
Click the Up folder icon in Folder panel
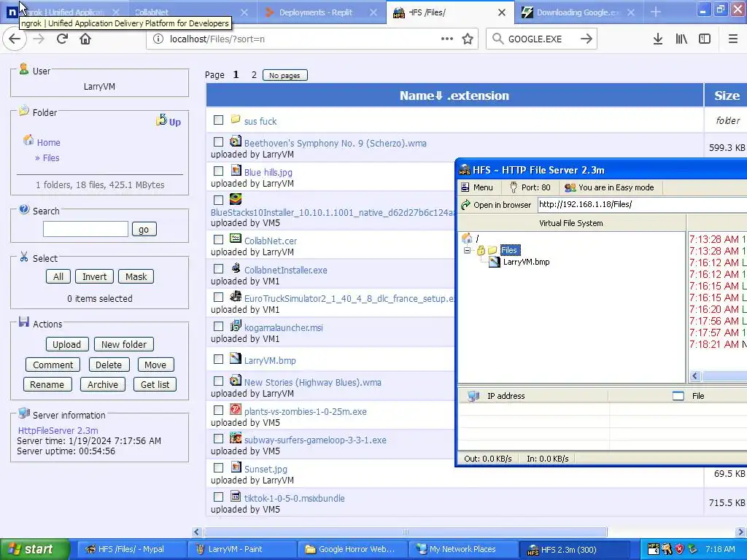161,120
